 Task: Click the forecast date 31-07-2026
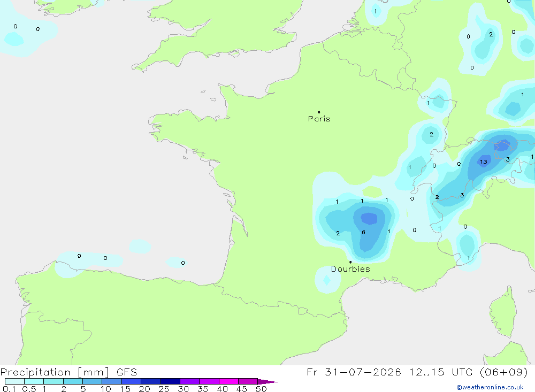pos(363,372)
